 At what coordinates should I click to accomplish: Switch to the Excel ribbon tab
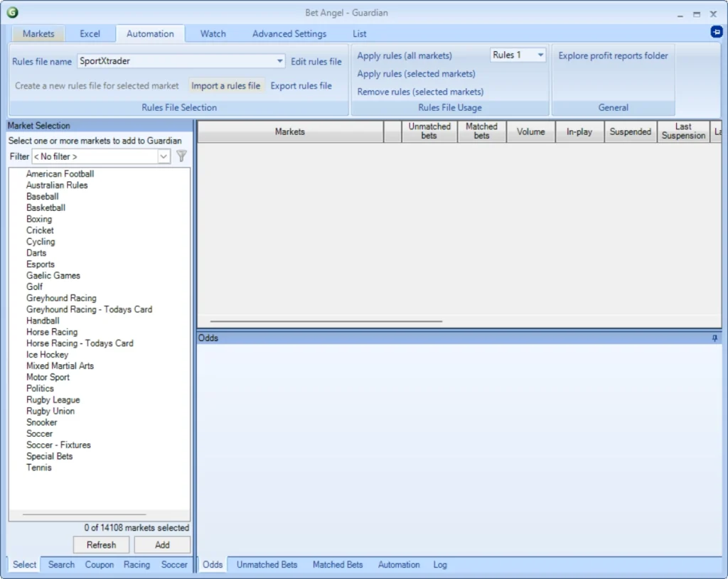point(90,34)
